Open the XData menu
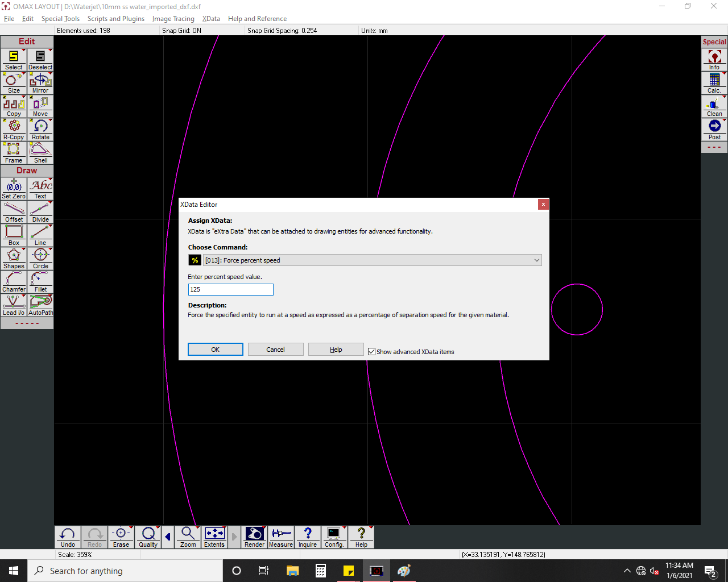Screen dimensions: 728x582 click(211, 19)
